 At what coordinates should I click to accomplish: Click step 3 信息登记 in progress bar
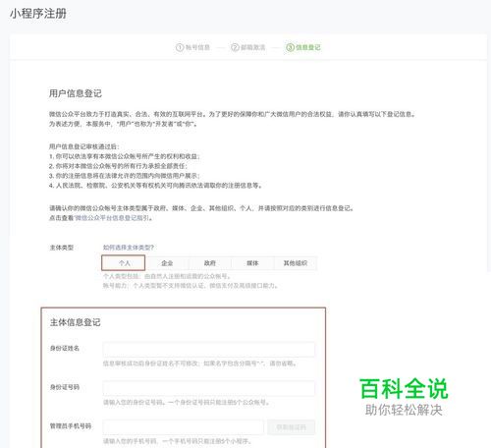303,47
